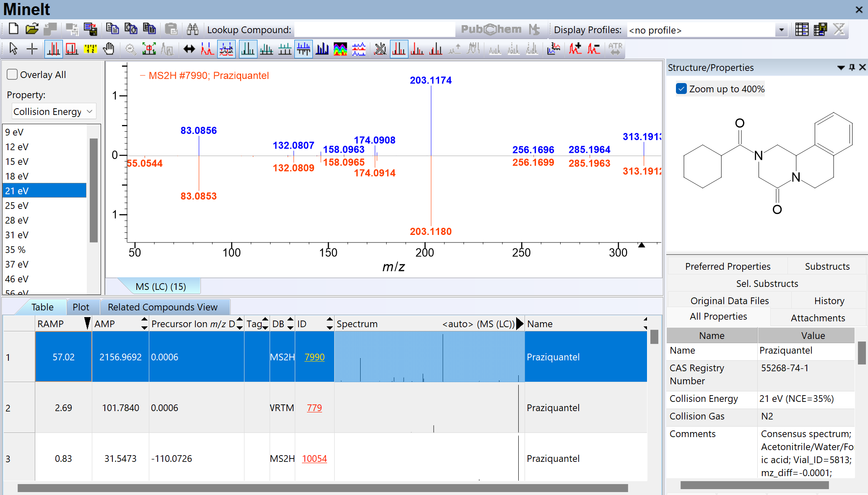Select the pan hand tool
The height and width of the screenshot is (495, 868).
point(109,49)
